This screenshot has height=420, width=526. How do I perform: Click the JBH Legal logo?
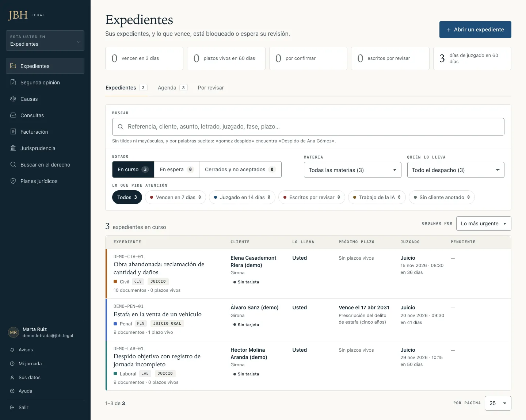point(26,15)
